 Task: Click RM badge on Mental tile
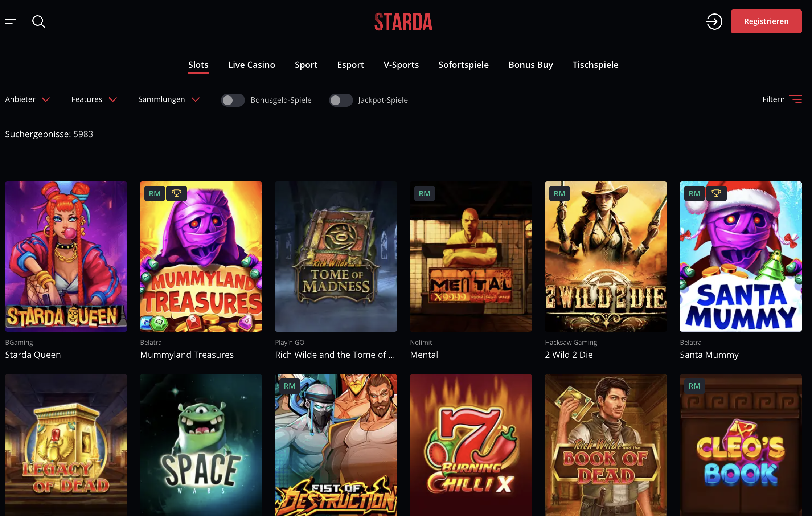click(425, 193)
